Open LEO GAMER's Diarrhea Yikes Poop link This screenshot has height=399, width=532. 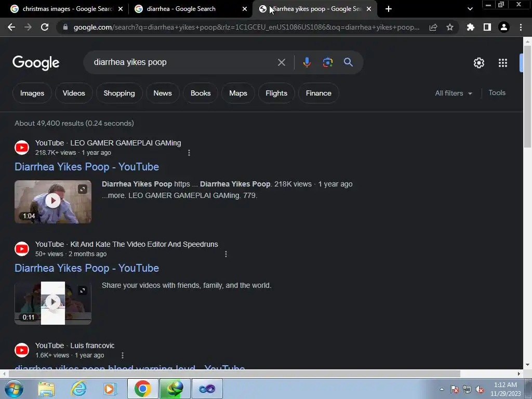pyautogui.click(x=87, y=167)
